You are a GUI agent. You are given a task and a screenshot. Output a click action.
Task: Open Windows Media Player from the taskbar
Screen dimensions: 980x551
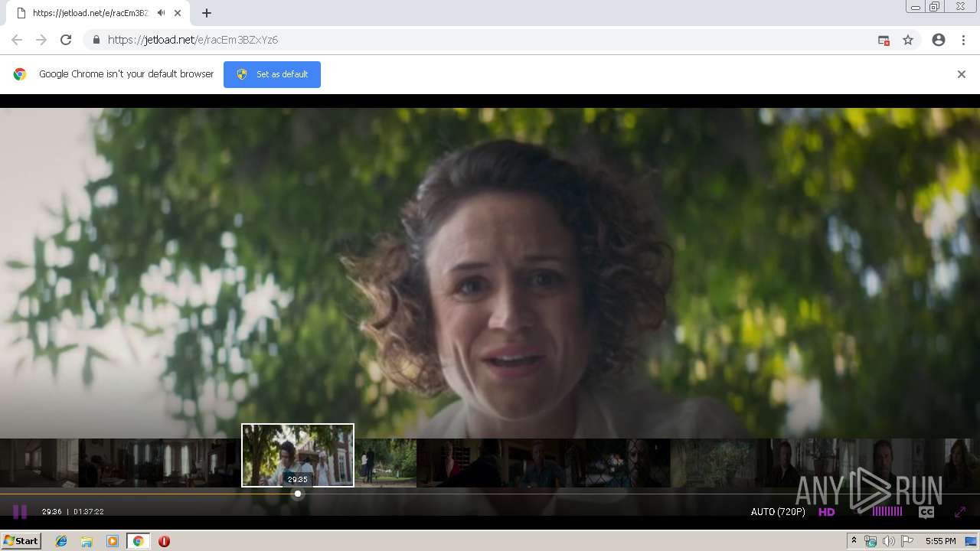point(113,541)
